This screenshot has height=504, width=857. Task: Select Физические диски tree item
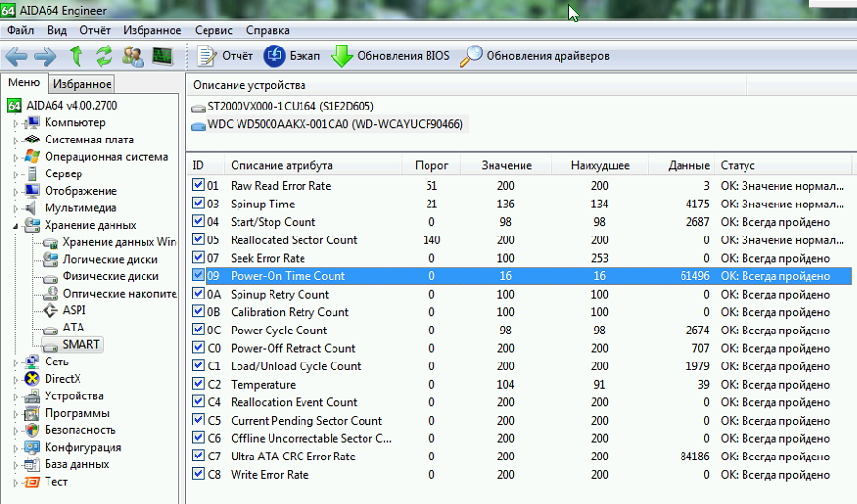[x=111, y=276]
